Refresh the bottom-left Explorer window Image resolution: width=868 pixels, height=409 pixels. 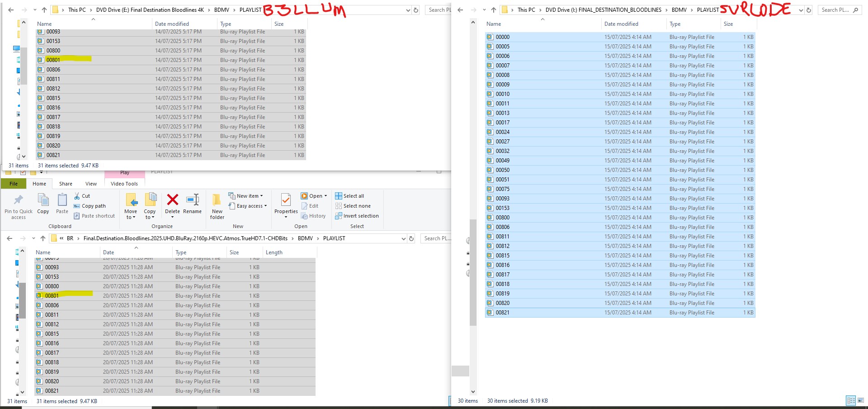coord(411,238)
